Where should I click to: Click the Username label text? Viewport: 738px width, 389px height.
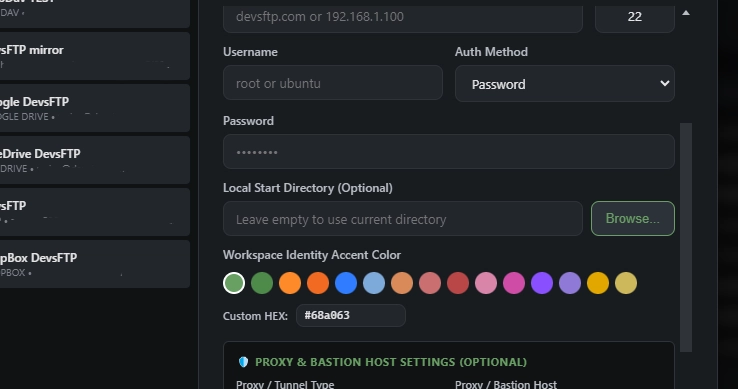click(250, 52)
